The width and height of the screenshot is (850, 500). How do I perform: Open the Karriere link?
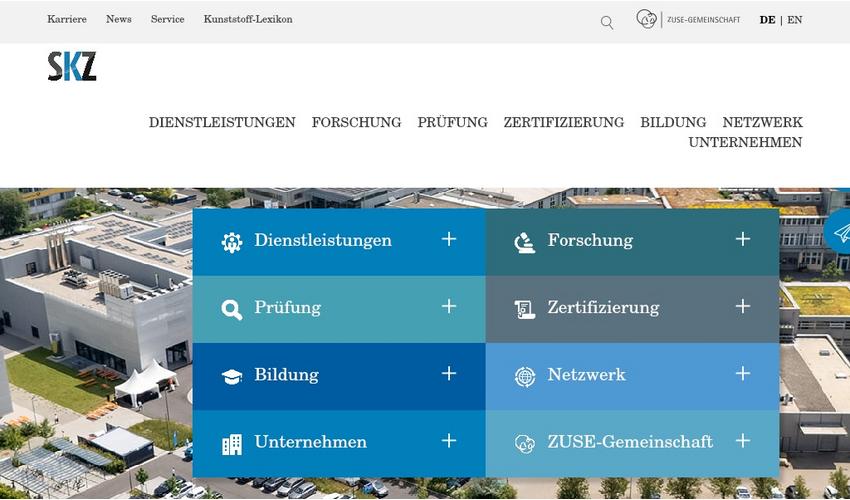(x=67, y=19)
